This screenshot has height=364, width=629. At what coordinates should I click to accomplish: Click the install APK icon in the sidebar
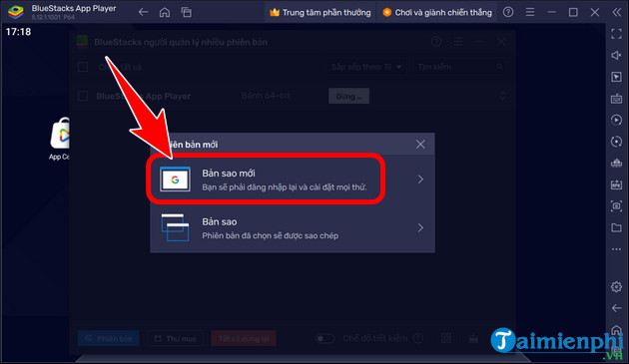coord(617,184)
